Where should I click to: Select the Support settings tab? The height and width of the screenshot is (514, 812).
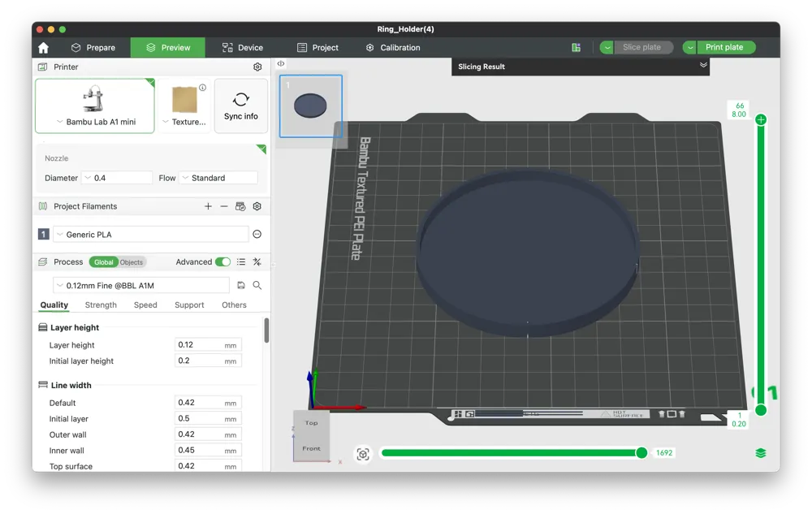point(189,305)
